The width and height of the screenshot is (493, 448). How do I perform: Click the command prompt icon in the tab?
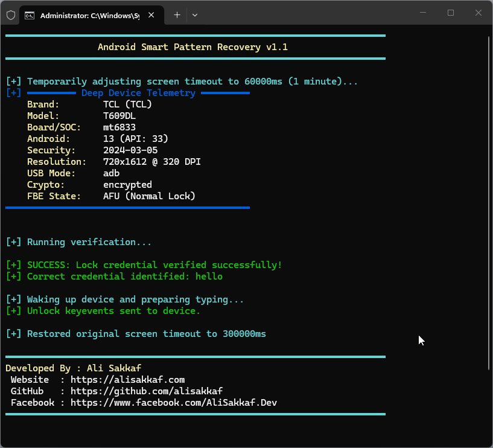30,16
